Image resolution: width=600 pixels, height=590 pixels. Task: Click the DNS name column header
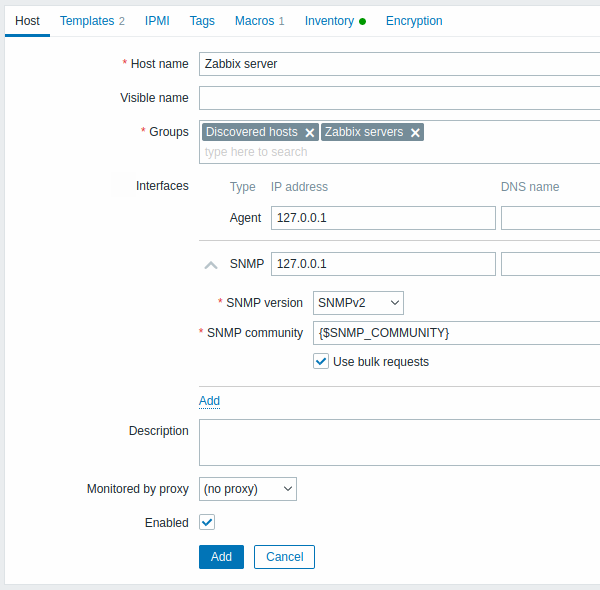(x=530, y=187)
